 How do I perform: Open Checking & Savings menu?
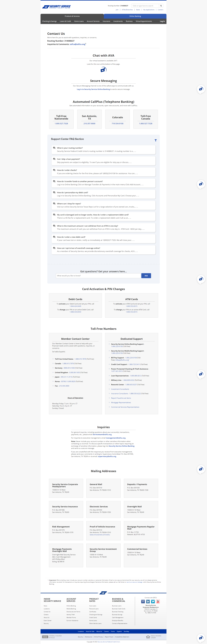[49, 21]
